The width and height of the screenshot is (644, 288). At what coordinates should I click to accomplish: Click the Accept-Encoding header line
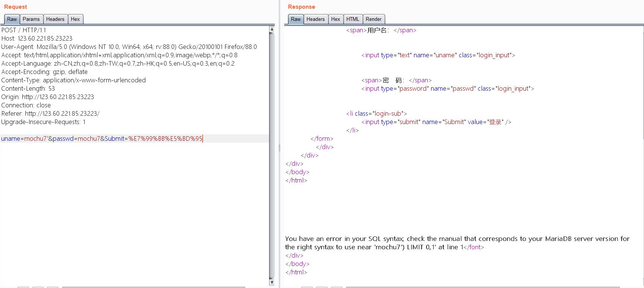44,72
